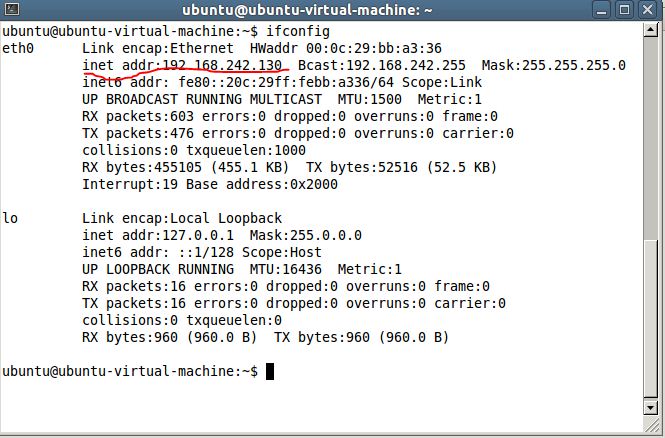Minimize the terminal window

(601, 10)
